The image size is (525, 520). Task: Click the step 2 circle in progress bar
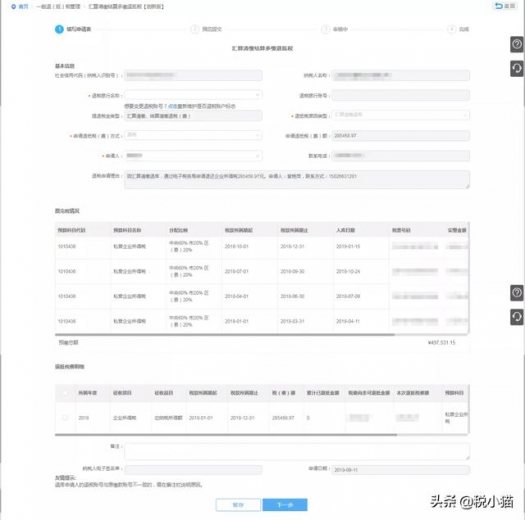pyautogui.click(x=195, y=29)
